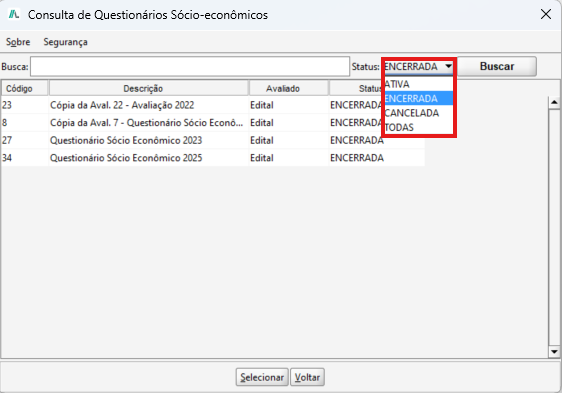Click the scrollbar up arrow
Image resolution: width=562 pixels, height=393 pixels.
pyautogui.click(x=554, y=103)
